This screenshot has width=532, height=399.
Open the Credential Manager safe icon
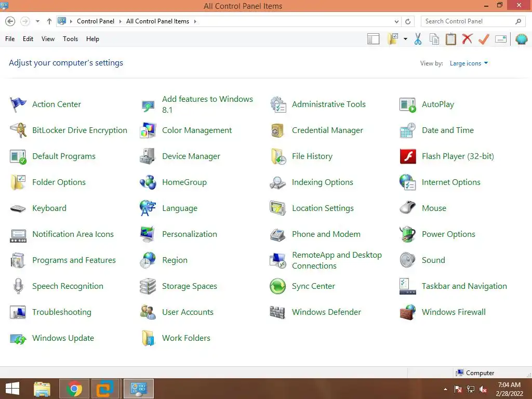pos(277,130)
